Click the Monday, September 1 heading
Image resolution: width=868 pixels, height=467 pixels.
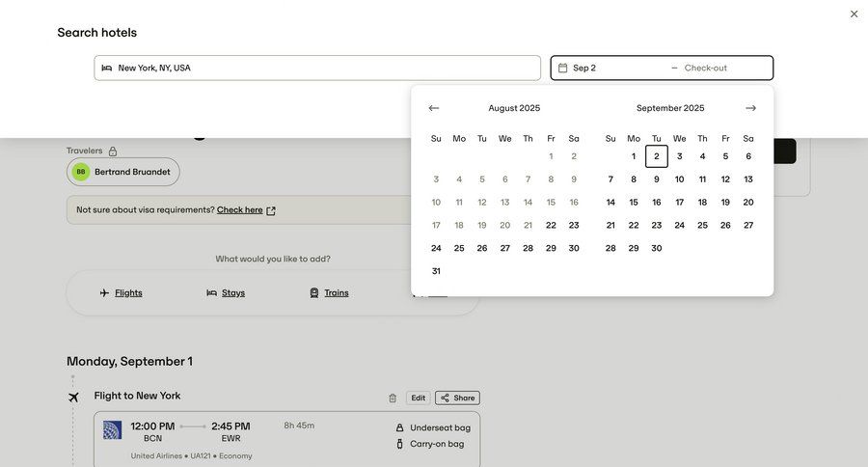pos(129,361)
